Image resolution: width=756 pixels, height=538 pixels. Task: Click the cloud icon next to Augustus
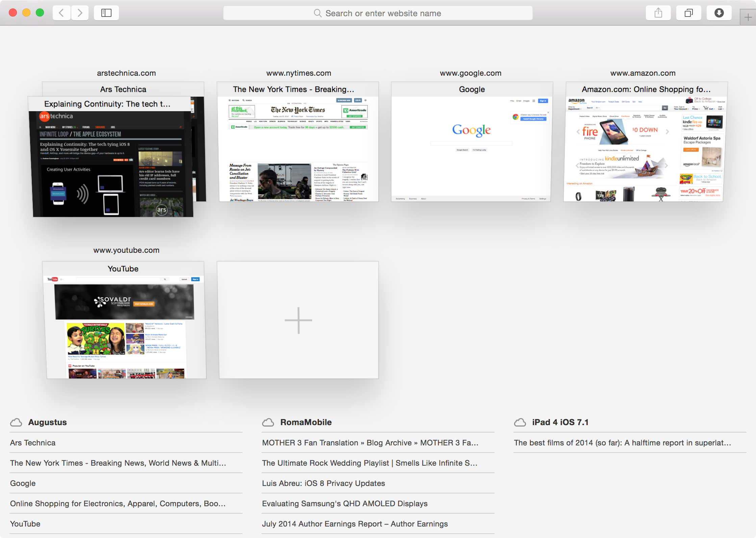point(16,422)
